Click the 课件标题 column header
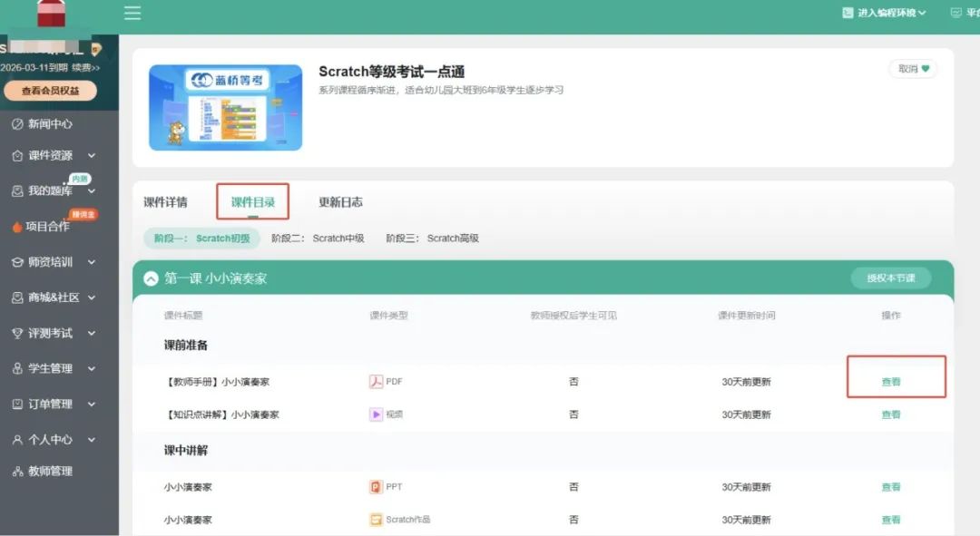This screenshot has width=980, height=536. coord(183,316)
